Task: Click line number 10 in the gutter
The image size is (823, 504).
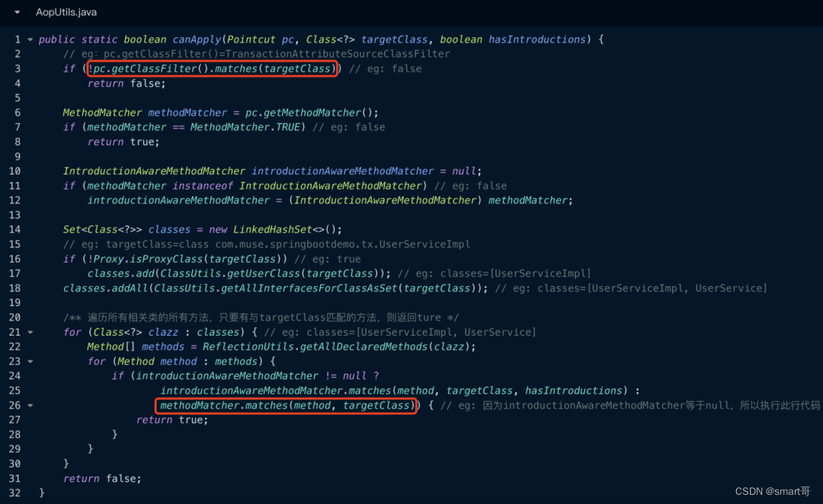Action: pyautogui.click(x=14, y=171)
